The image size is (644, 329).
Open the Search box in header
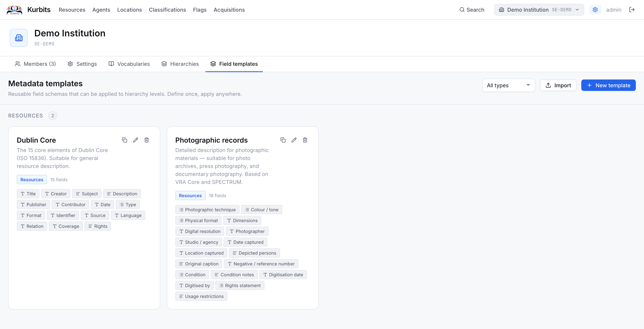pos(472,10)
